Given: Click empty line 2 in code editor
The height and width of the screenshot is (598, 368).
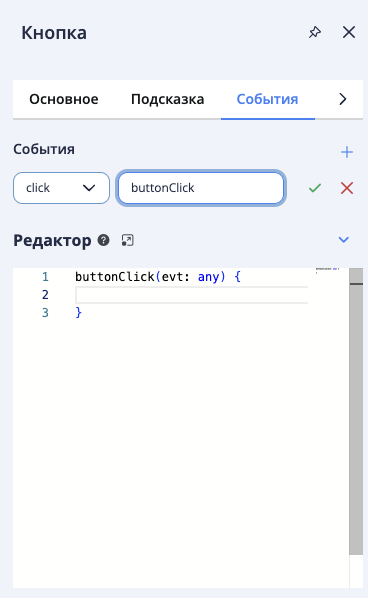Looking at the screenshot, I should click(x=191, y=295).
